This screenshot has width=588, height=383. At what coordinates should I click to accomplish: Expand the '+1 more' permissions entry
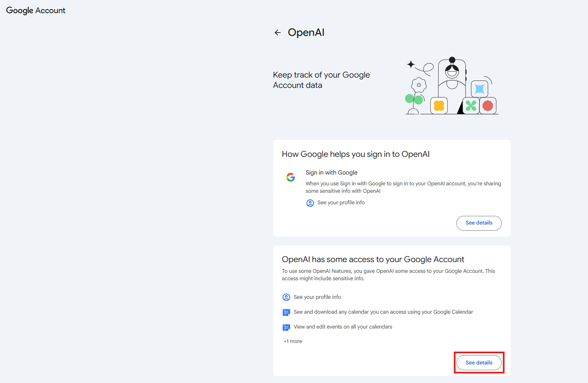pos(293,341)
